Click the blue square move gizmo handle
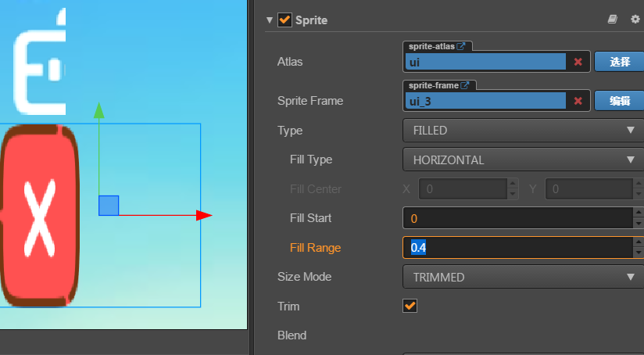Screen dimensions: 644x355 [108, 206]
